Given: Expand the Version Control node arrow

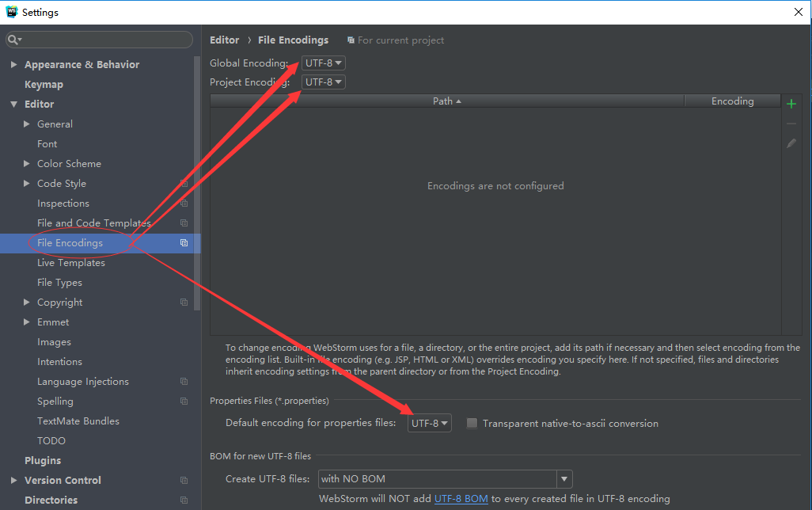Looking at the screenshot, I should [x=14, y=481].
